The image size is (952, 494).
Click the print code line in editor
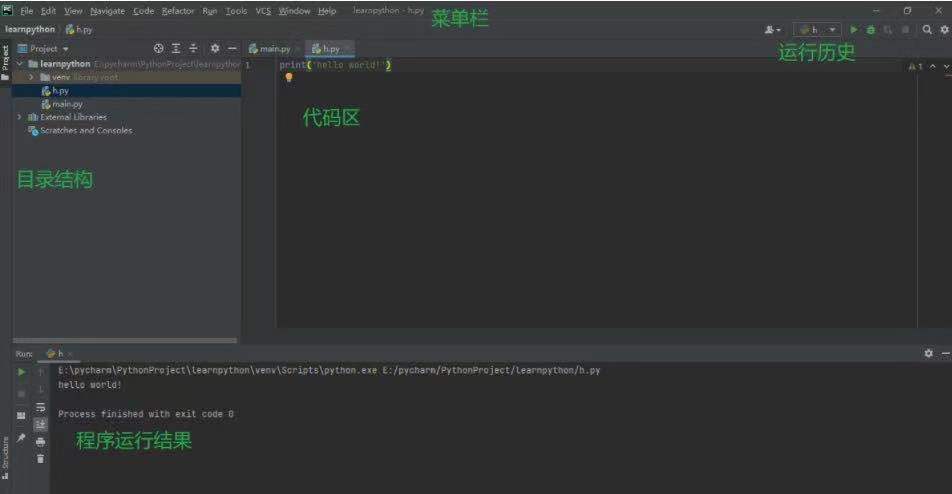[x=335, y=65]
